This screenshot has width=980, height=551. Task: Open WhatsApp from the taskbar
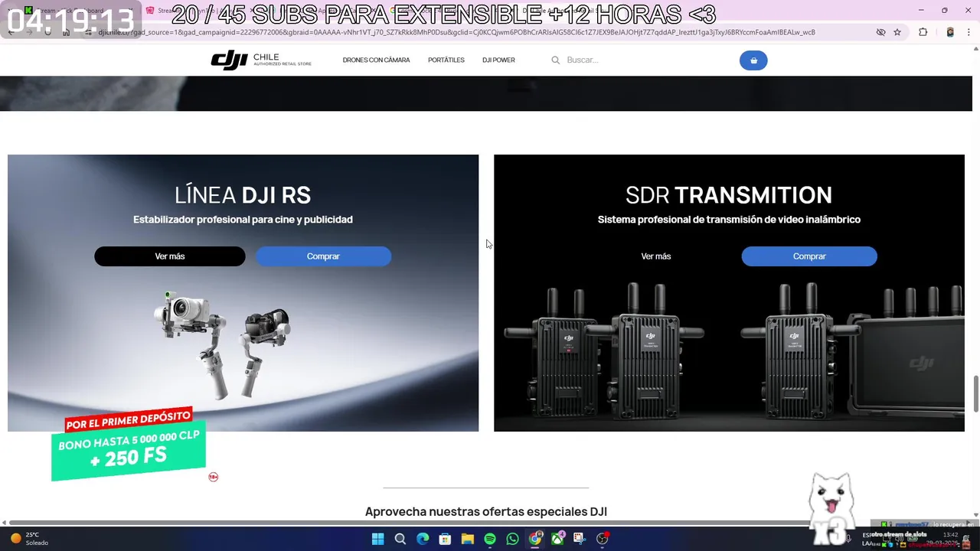pyautogui.click(x=513, y=539)
